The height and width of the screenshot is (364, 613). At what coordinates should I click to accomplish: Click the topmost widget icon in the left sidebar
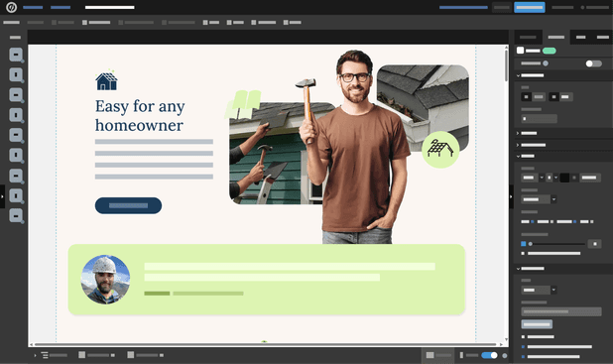(16, 55)
